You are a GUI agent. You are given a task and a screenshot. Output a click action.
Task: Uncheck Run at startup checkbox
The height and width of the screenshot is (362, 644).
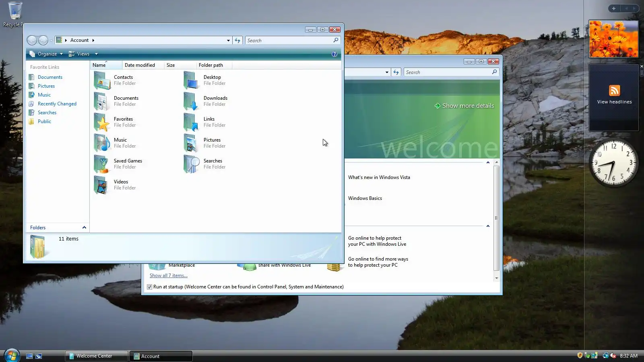[149, 287]
